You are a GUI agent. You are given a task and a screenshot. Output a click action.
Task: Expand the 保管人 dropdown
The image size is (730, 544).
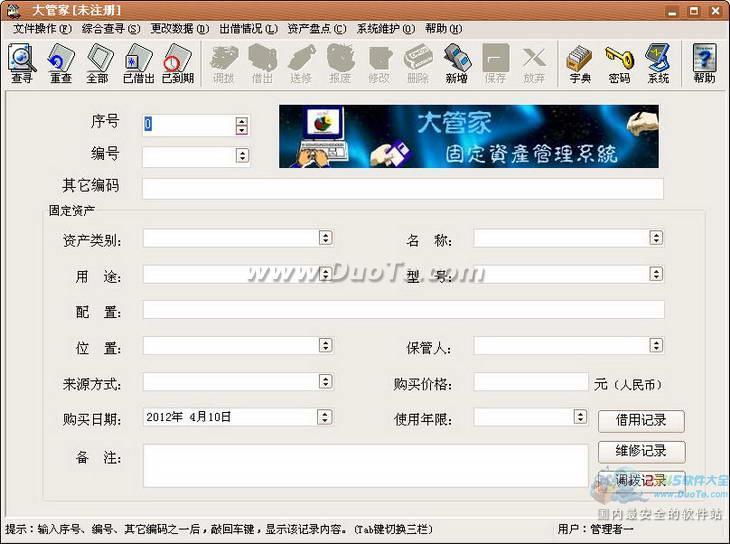pyautogui.click(x=656, y=345)
